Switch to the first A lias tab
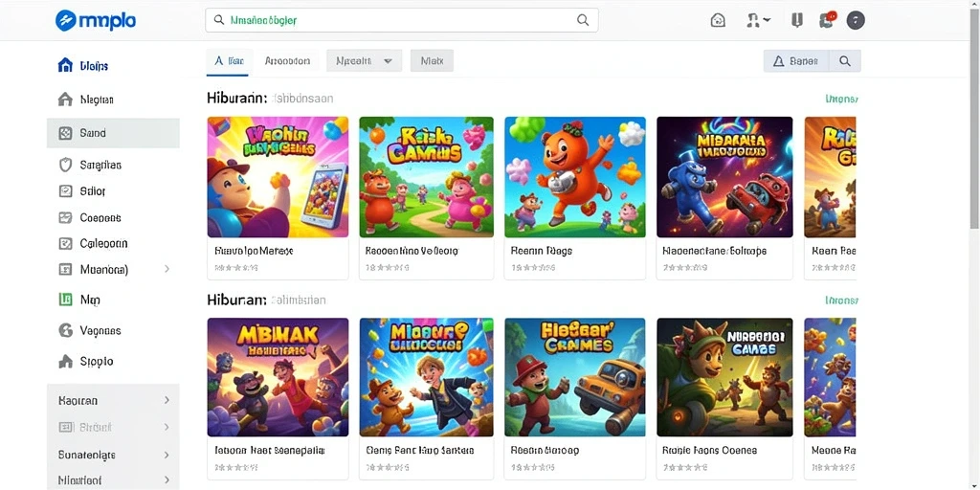The width and height of the screenshot is (980, 490). point(230,60)
